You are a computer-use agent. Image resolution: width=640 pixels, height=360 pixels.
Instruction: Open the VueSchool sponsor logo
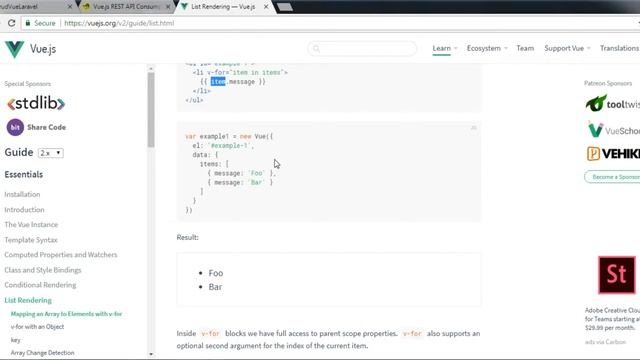coord(613,130)
